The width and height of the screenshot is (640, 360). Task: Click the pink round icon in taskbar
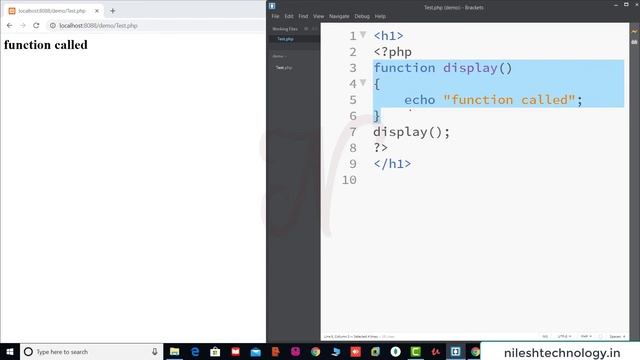coord(296,352)
